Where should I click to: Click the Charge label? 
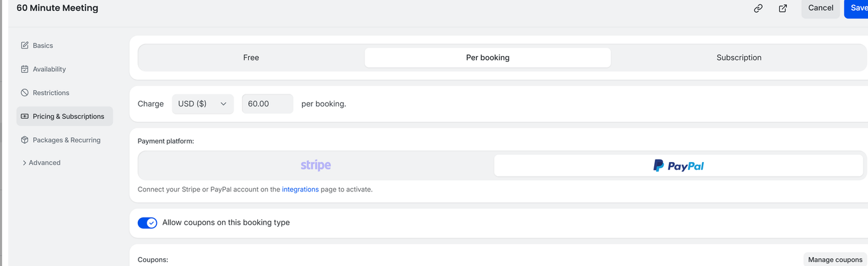(x=151, y=104)
